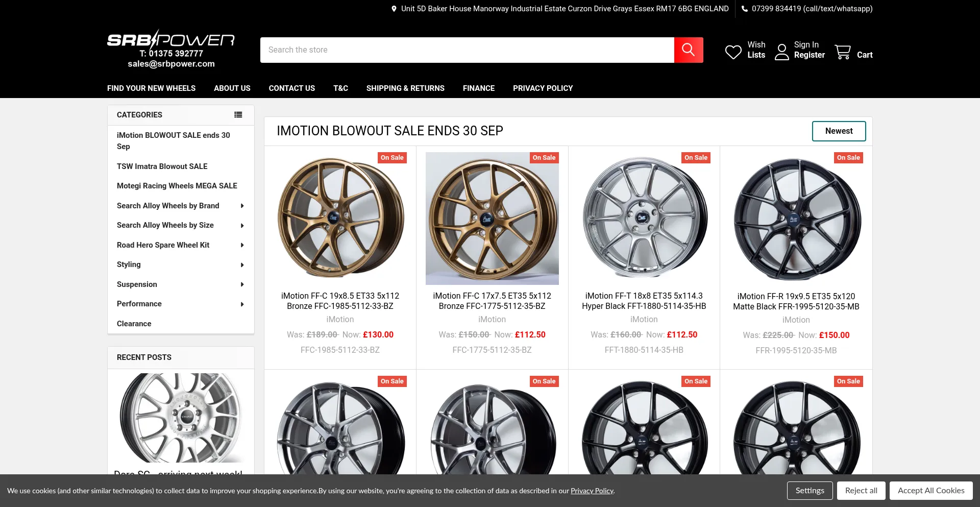Open the Finance menu item

[478, 88]
